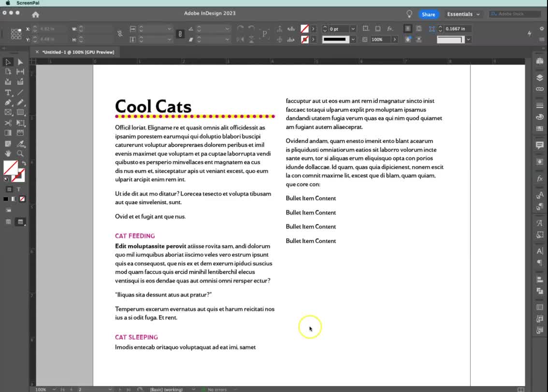Open the Pages panel
This screenshot has height=392, width=548.
540,61
